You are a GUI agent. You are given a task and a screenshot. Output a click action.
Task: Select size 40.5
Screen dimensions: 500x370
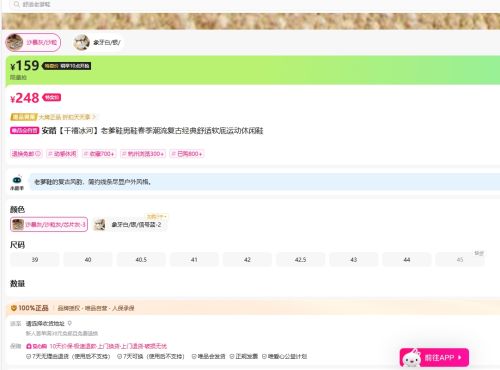(141, 259)
